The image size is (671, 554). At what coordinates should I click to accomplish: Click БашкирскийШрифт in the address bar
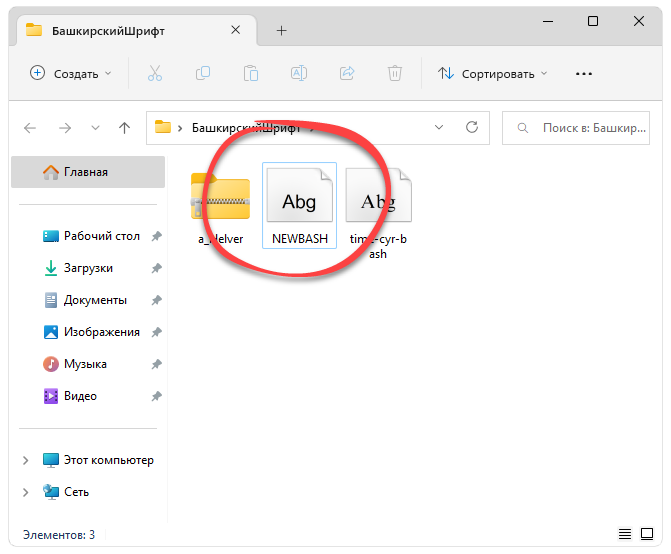point(246,128)
